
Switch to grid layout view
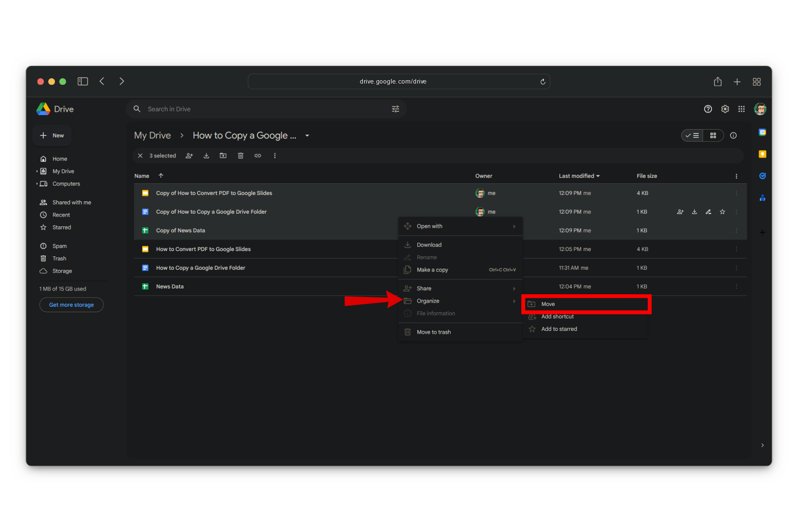[713, 135]
